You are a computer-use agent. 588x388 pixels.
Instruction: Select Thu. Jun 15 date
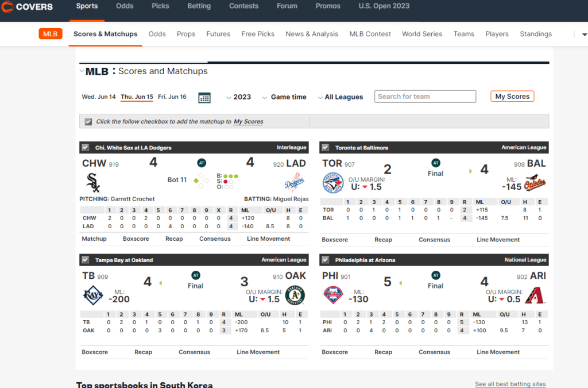pos(137,97)
